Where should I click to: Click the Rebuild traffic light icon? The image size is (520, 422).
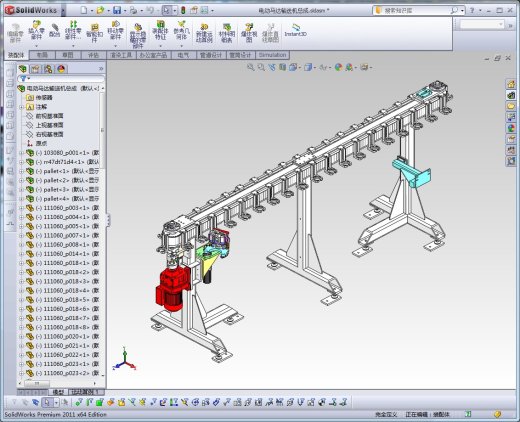coord(183,10)
